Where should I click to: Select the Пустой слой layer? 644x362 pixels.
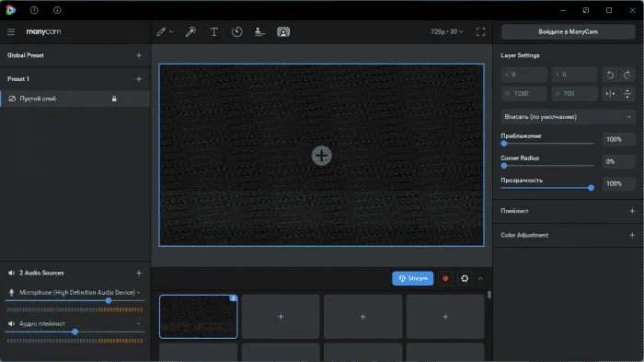point(75,99)
